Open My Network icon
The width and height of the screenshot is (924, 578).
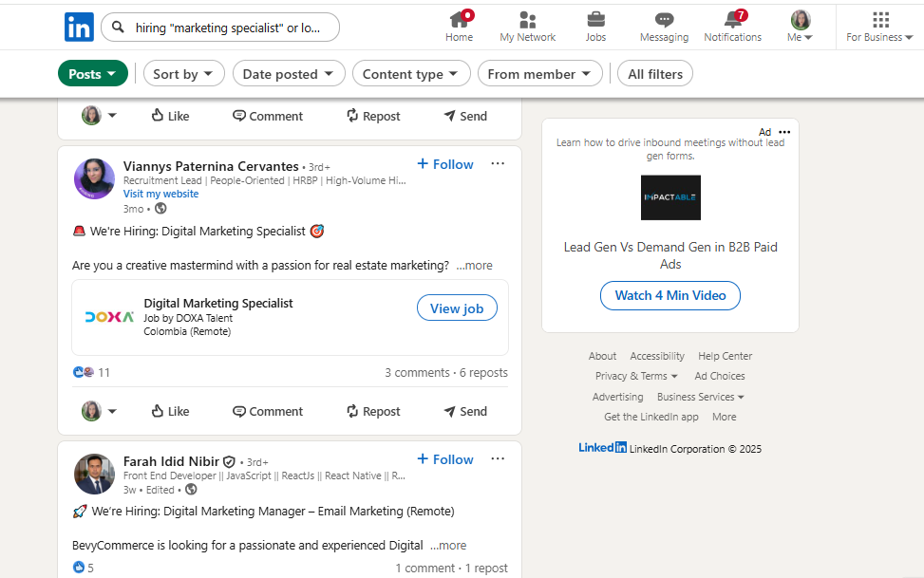527,26
